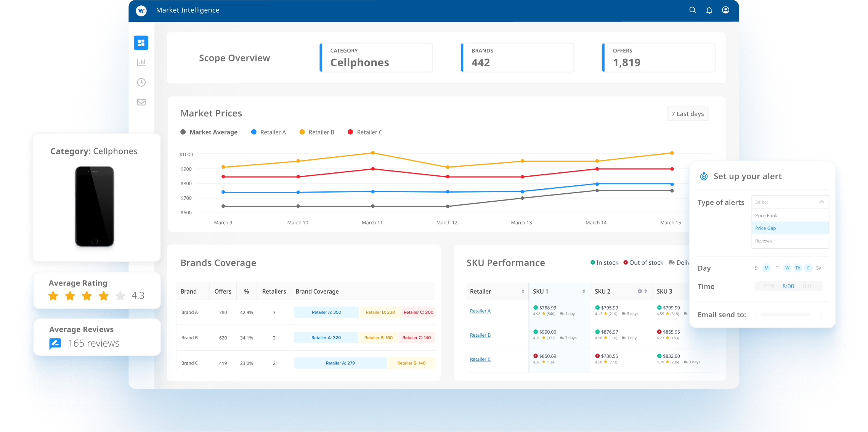
Task: Open the Retailer C link
Action: point(480,359)
